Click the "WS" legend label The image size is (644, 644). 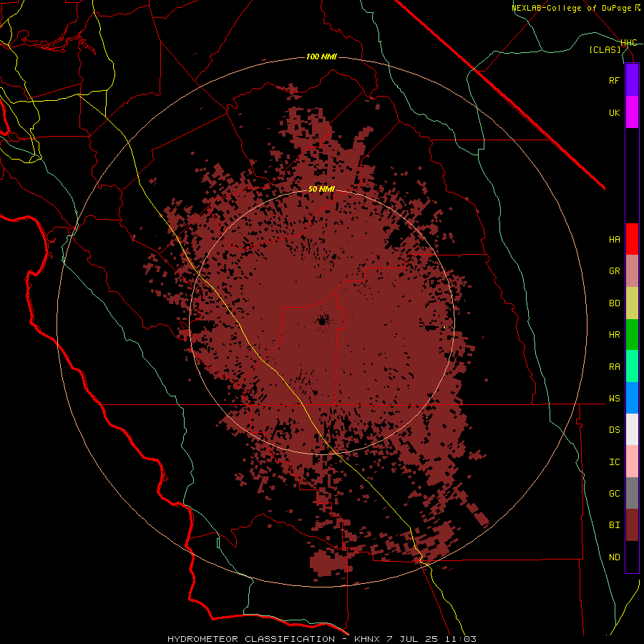click(x=614, y=399)
